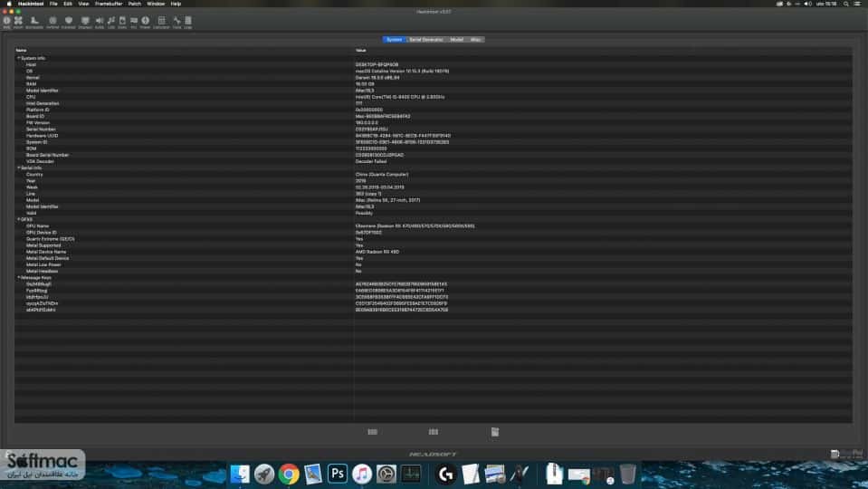Open Music app in the Dock
Viewport: 868px width, 489px height.
tap(361, 474)
